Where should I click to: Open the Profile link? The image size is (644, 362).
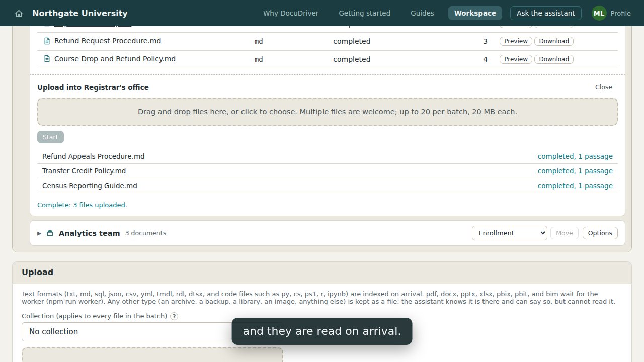click(x=620, y=14)
